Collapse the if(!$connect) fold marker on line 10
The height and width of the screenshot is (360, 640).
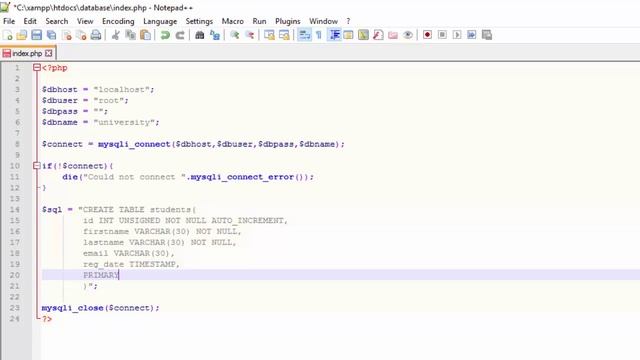point(37,166)
